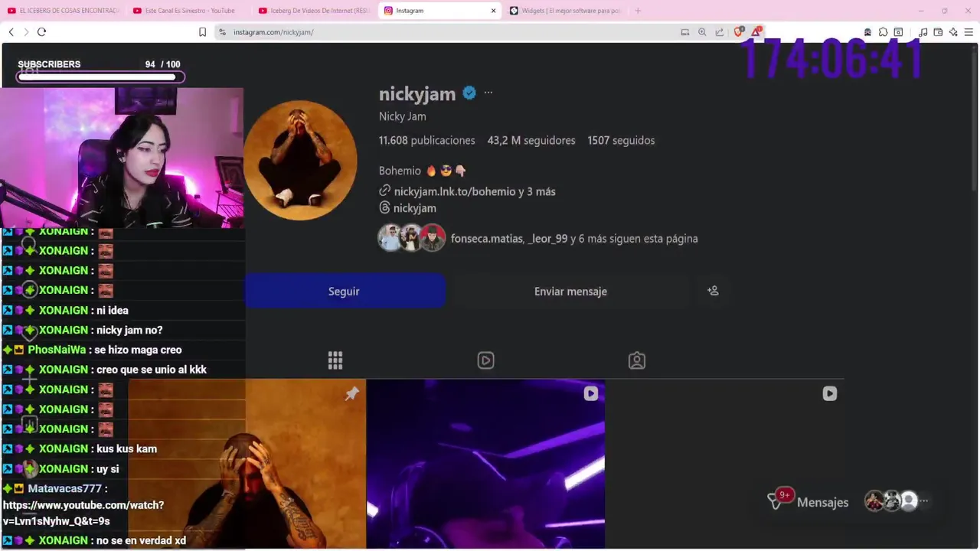Switch to 'Iceberg De Videos De Internet' tab
The height and width of the screenshot is (551, 980).
(x=315, y=11)
